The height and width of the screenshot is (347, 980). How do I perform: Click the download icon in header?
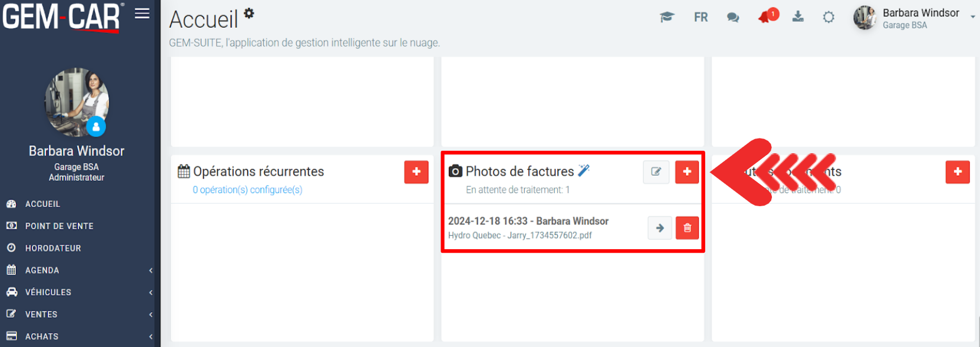coord(798,16)
